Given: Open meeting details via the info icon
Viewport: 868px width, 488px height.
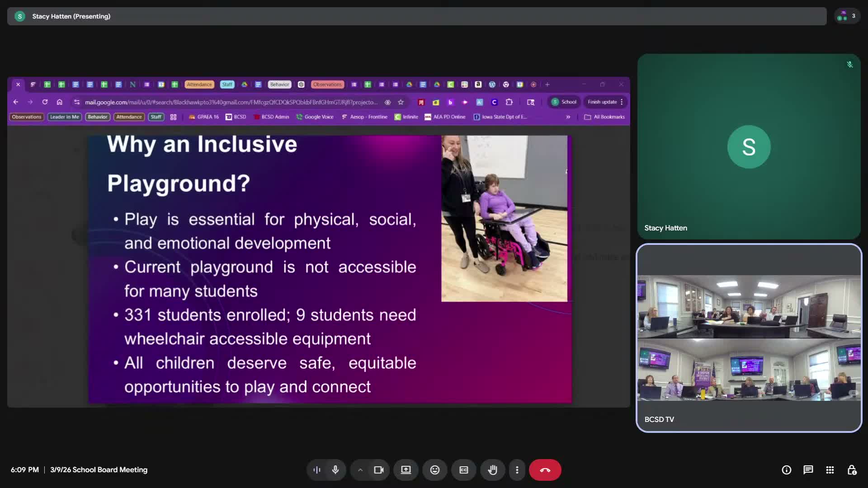Looking at the screenshot, I should coord(787,469).
